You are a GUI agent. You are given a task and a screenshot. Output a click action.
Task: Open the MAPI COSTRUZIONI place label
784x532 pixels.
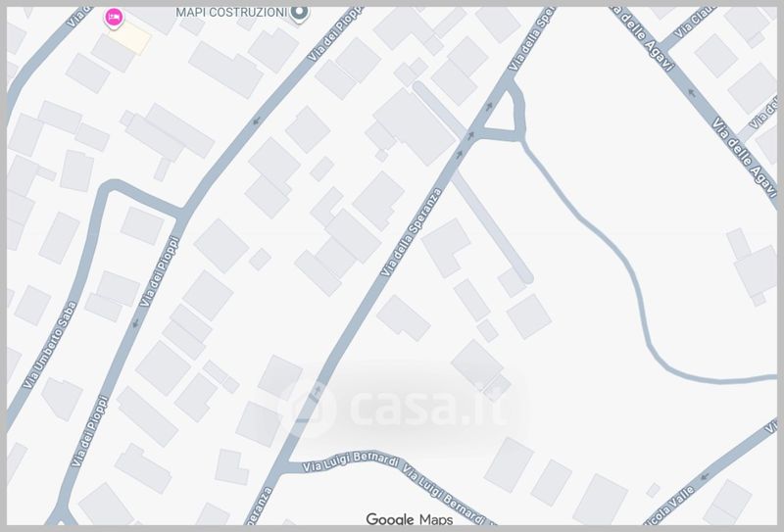click(231, 12)
